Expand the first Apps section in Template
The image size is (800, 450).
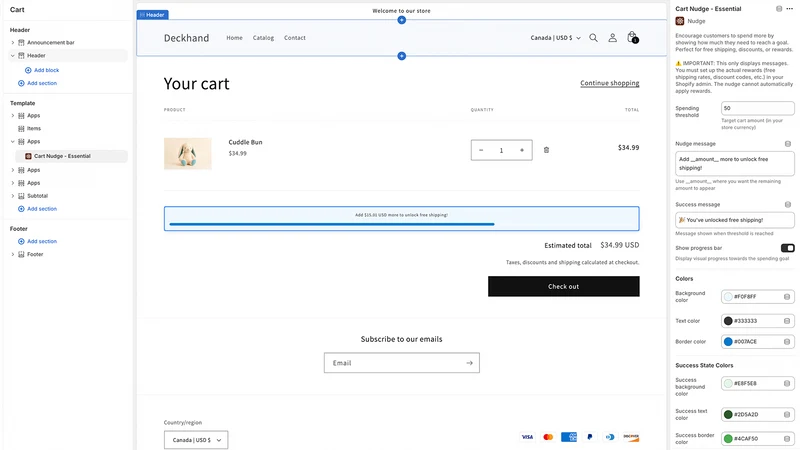tap(13, 116)
